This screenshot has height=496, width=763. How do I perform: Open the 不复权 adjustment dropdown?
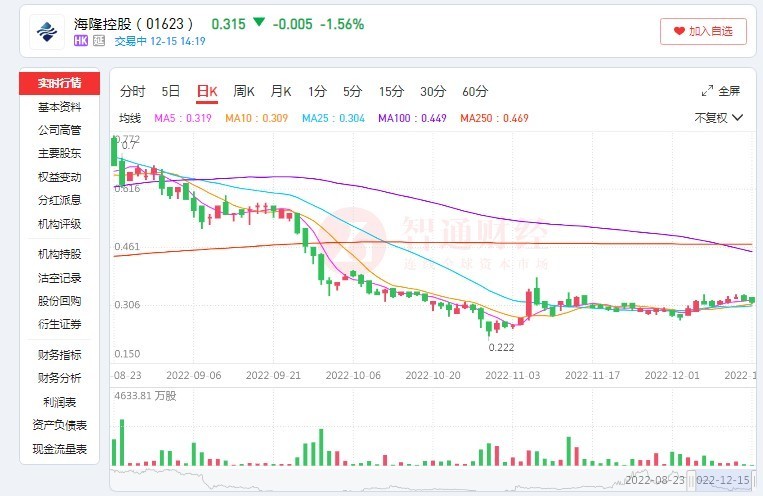point(719,118)
